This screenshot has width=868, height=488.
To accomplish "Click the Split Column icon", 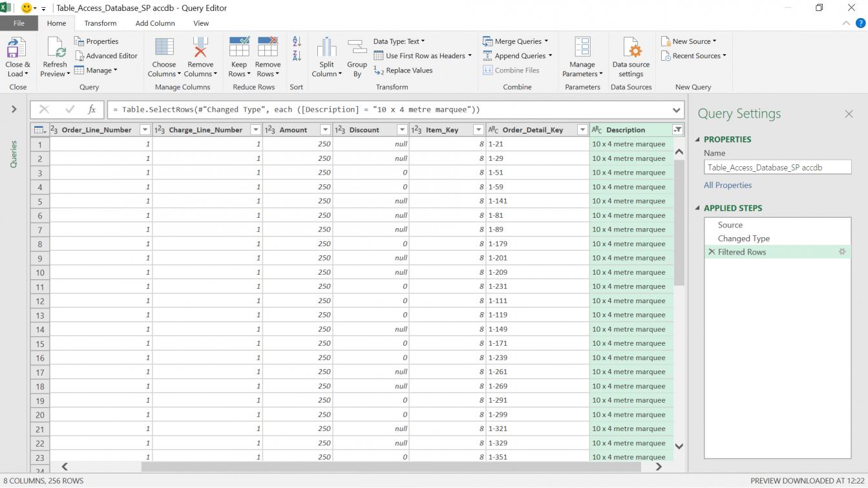I will 326,48.
